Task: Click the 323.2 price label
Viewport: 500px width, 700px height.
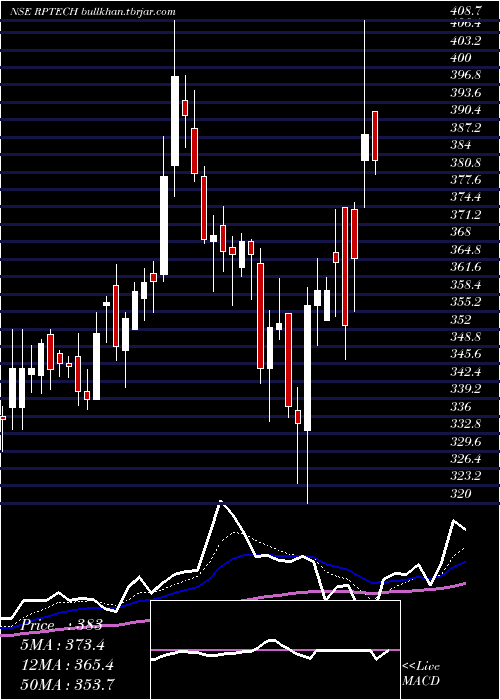Action: tap(466, 476)
